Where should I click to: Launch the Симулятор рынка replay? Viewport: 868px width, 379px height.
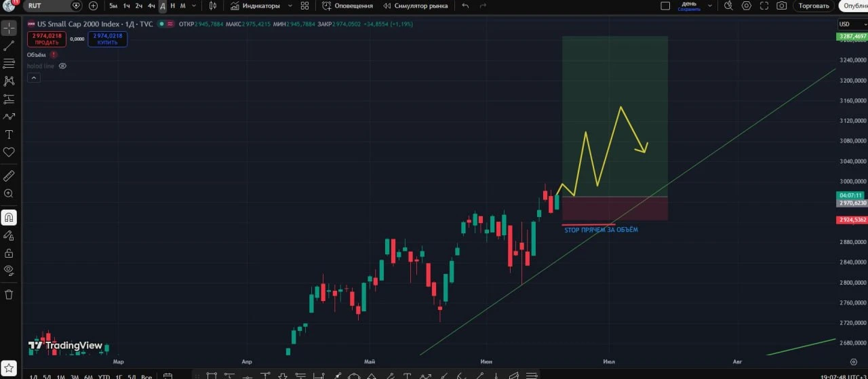point(415,5)
